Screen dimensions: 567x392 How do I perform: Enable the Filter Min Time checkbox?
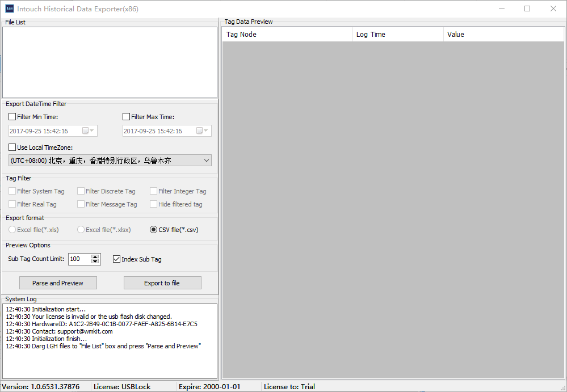(12, 117)
